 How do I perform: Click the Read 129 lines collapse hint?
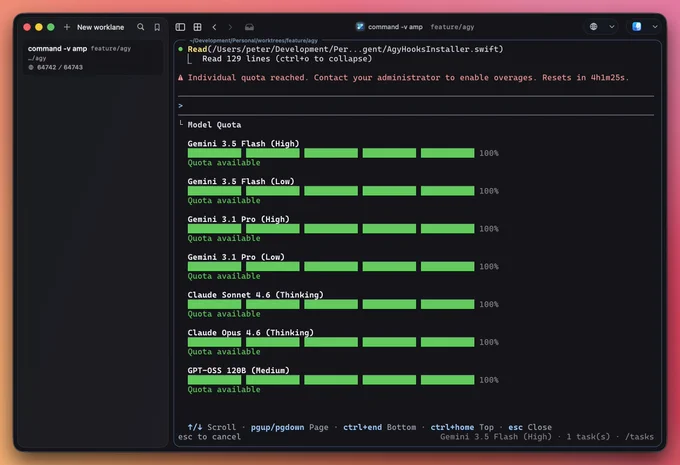(287, 59)
